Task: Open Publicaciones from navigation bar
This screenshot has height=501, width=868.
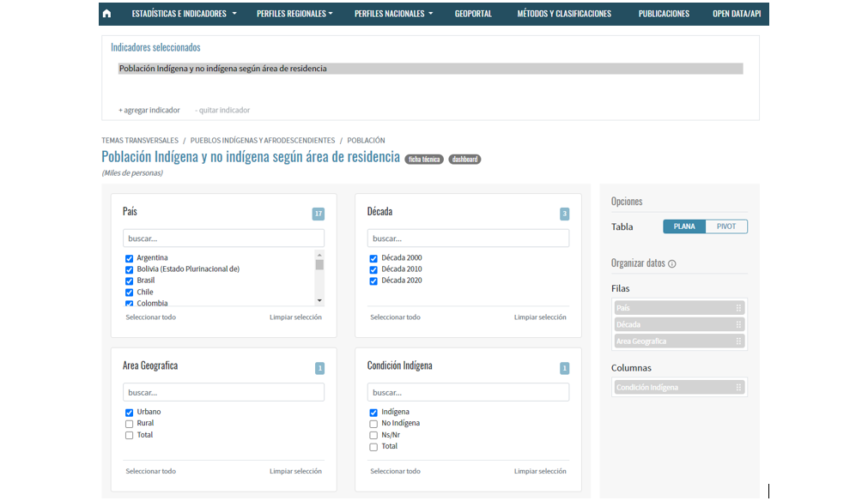Action: (x=664, y=14)
